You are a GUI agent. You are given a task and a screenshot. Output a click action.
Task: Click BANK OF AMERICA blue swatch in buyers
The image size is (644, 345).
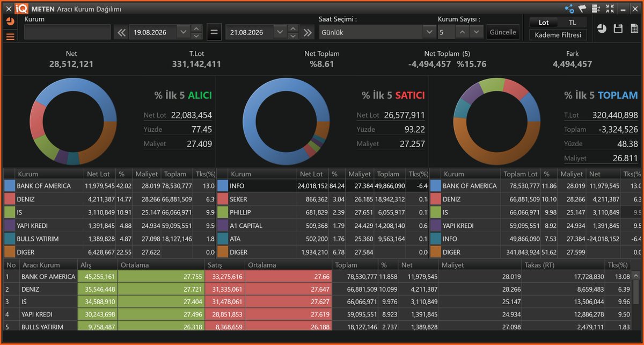point(10,185)
